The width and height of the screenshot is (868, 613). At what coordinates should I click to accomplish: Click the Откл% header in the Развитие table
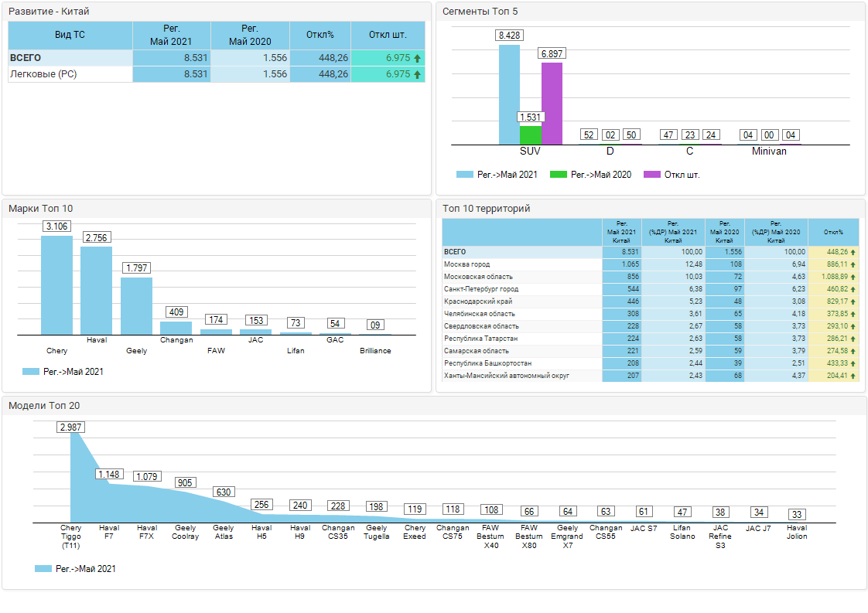pyautogui.click(x=320, y=36)
